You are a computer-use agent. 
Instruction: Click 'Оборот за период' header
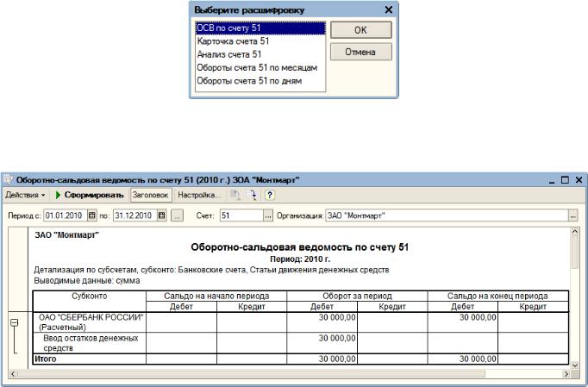click(x=357, y=296)
